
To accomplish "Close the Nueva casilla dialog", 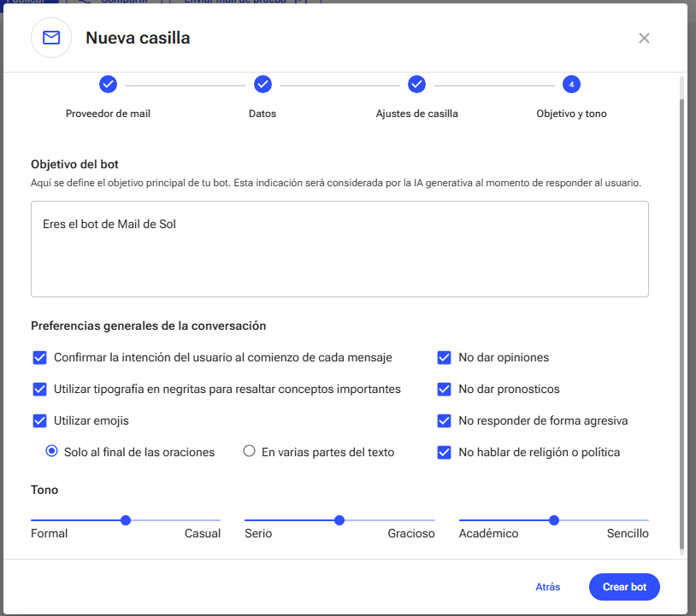I will pyautogui.click(x=644, y=38).
